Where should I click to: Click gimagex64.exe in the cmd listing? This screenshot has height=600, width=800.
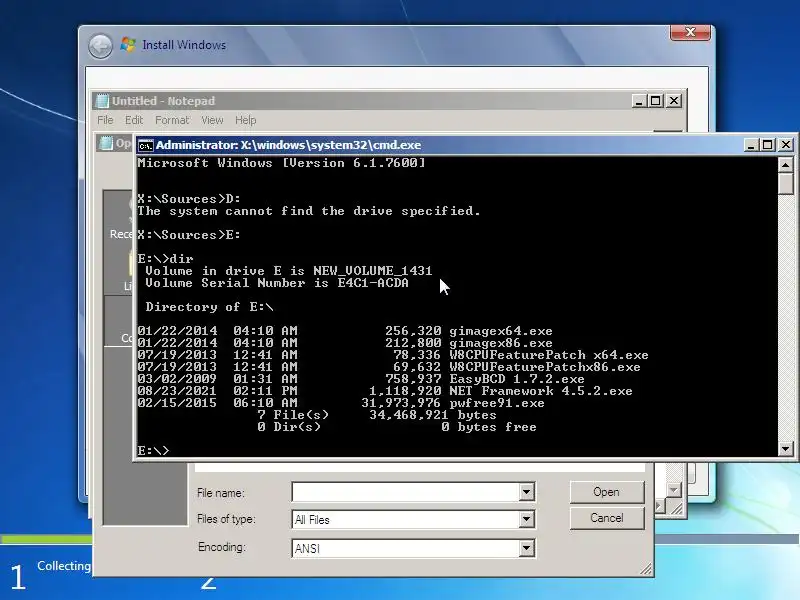[501, 331]
